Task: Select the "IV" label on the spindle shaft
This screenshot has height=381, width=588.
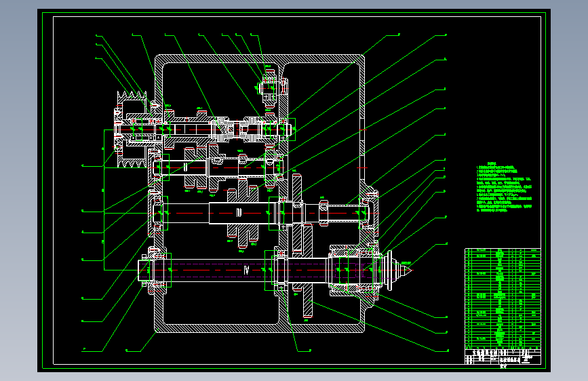Action: point(246,270)
